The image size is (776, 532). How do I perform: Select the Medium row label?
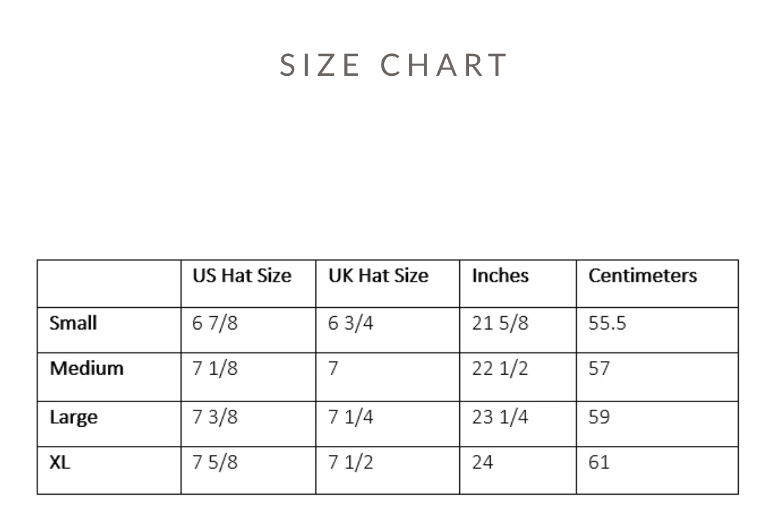pos(87,369)
